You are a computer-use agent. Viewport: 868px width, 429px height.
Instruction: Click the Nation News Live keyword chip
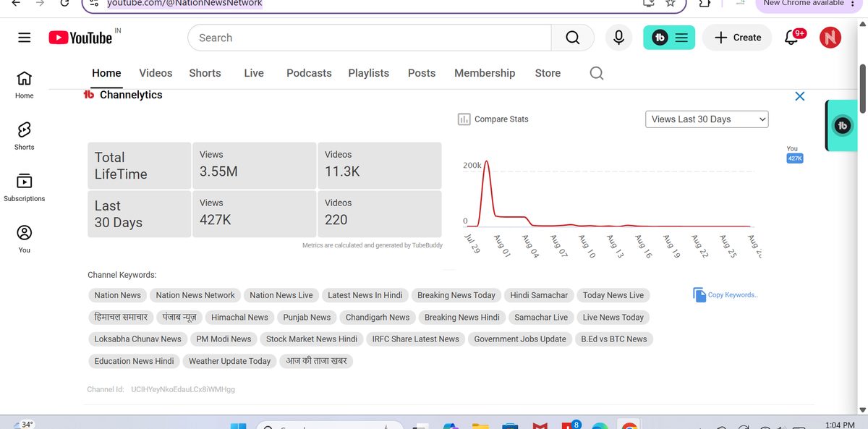pos(281,295)
